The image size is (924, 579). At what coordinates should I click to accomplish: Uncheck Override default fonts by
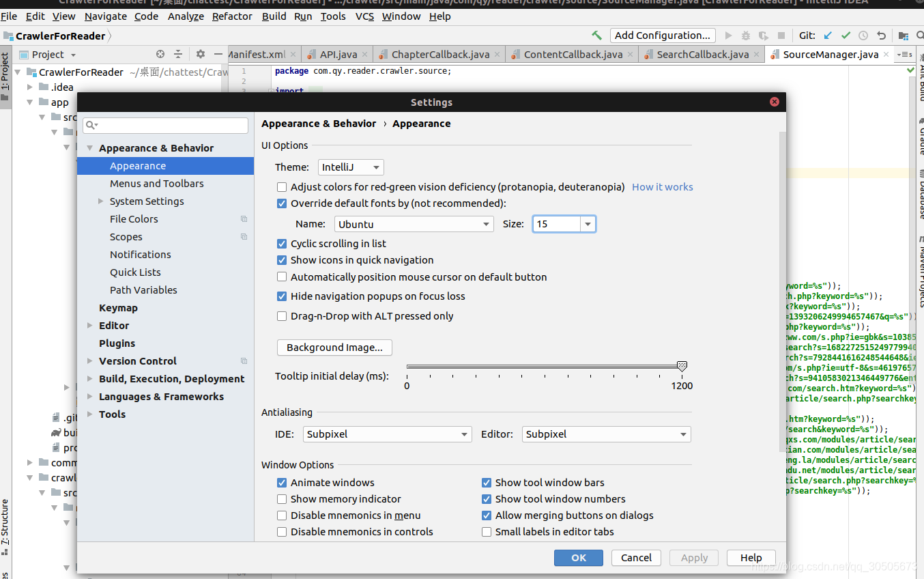pyautogui.click(x=282, y=203)
